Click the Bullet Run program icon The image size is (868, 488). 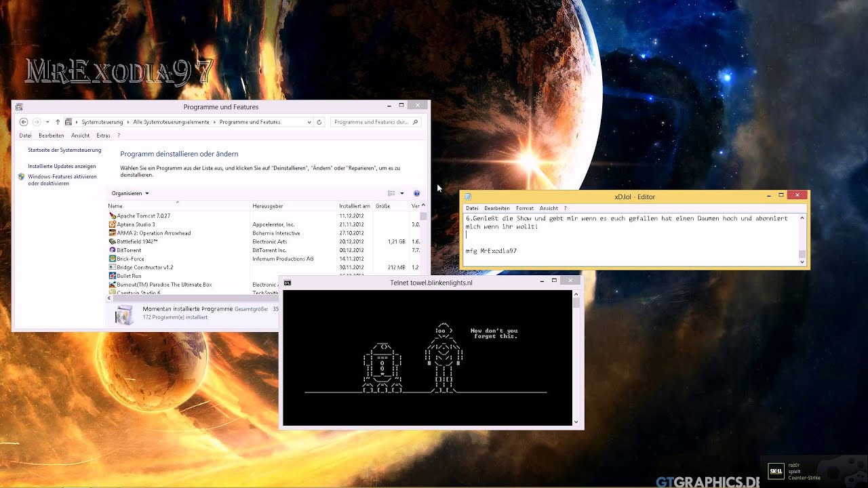[x=112, y=276]
